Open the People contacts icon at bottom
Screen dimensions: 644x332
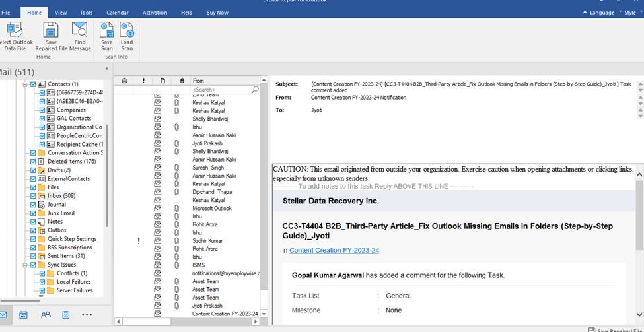coord(46,315)
